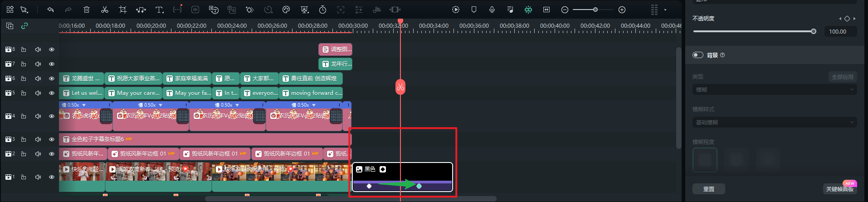Open the color palette tool
Screen dimensions: 868x202
286,10
